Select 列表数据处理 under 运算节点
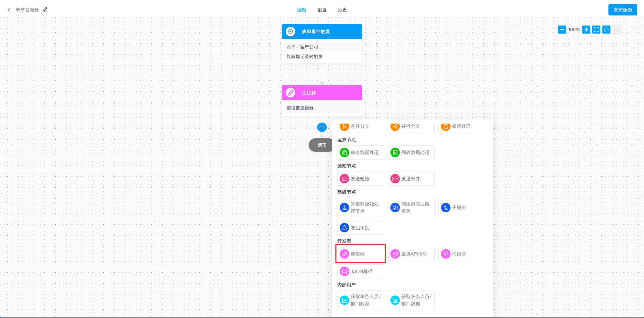644x318 pixels. coord(411,152)
